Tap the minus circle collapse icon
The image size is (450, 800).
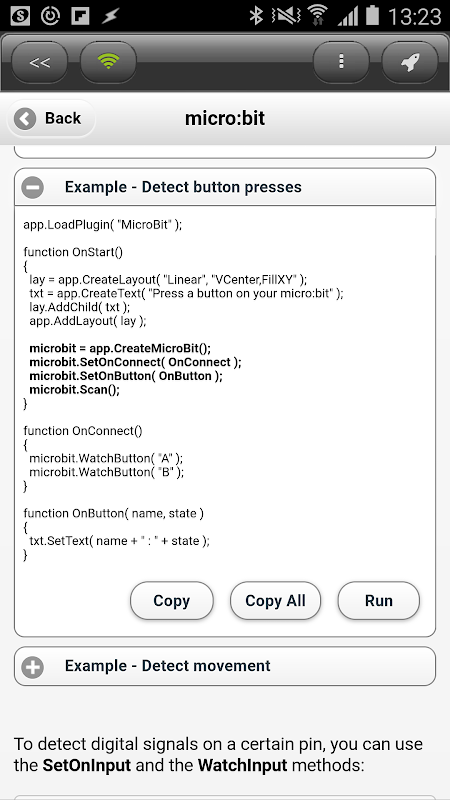pos(33,187)
